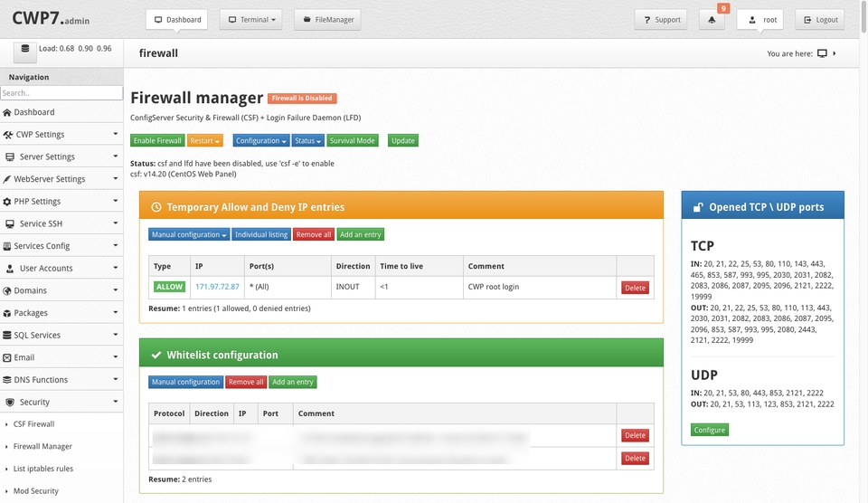Click the checkmark icon in Whitelist header
This screenshot has height=503, width=868.
point(156,356)
